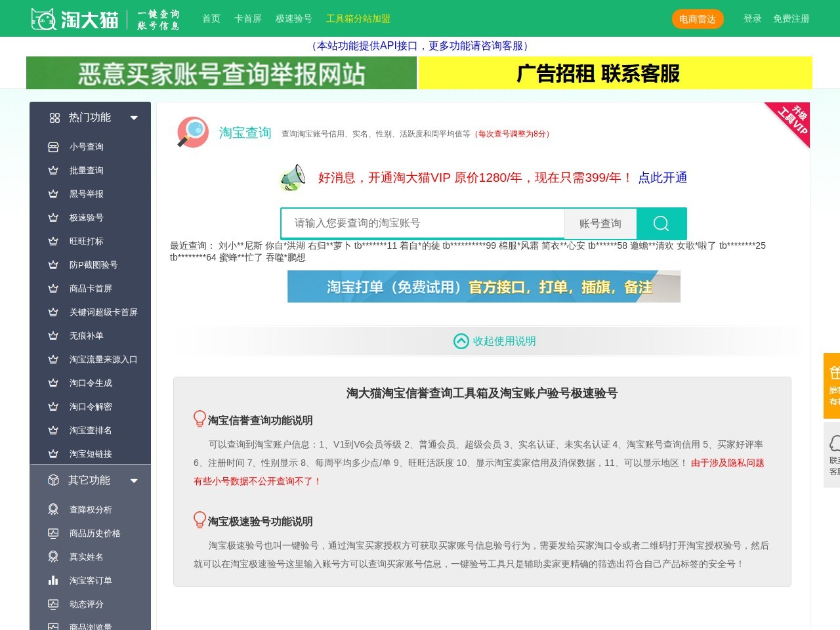Click the chart icon beside 商品历史价格
This screenshot has width=840, height=630.
[54, 534]
